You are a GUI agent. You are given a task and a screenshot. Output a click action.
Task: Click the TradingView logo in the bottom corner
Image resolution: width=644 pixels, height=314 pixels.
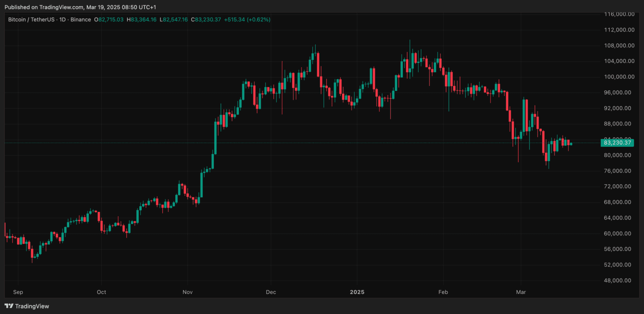pos(9,306)
